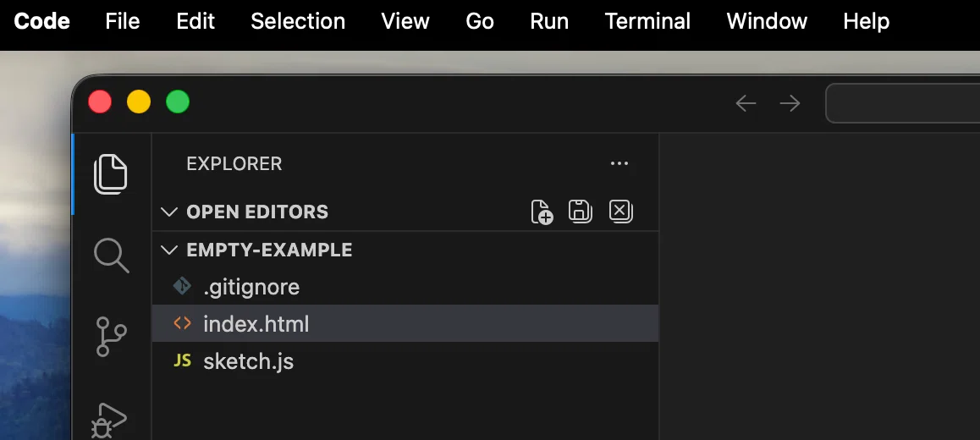This screenshot has width=980, height=440.
Task: Open Explorer's more actions ellipsis
Action: coord(619,164)
